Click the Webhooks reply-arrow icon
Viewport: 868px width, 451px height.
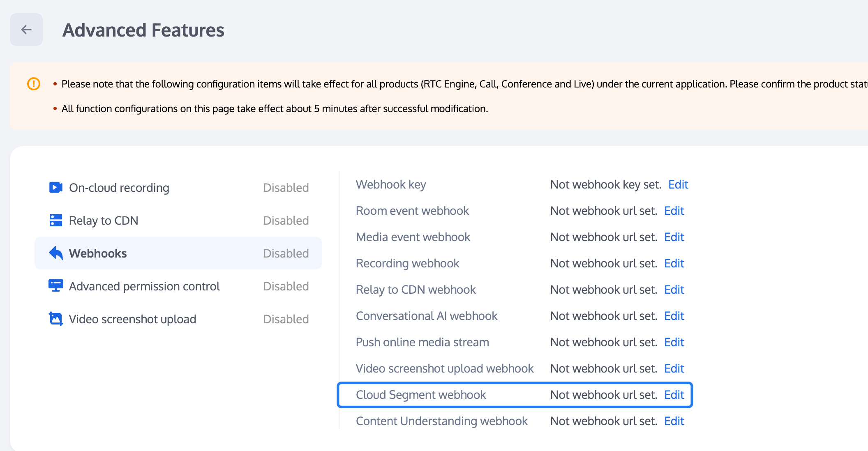coord(55,253)
